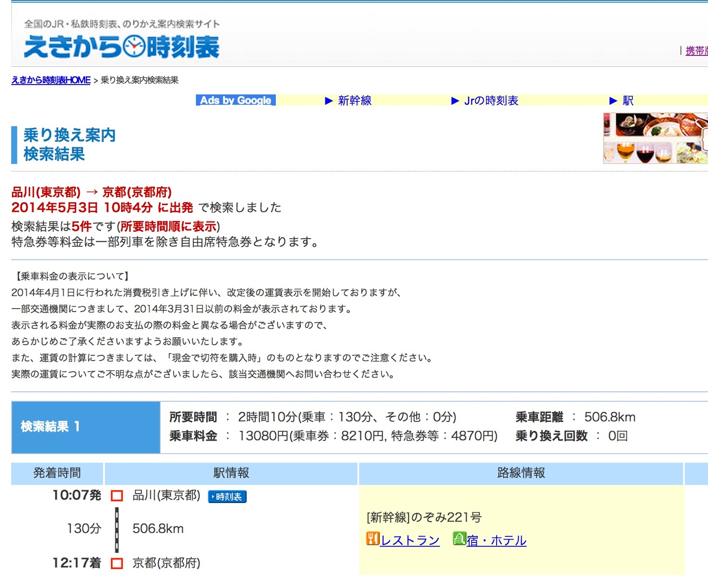Viewport: 708px width, 588px height.
Task: Click the food and wine banner image
Action: point(655,138)
